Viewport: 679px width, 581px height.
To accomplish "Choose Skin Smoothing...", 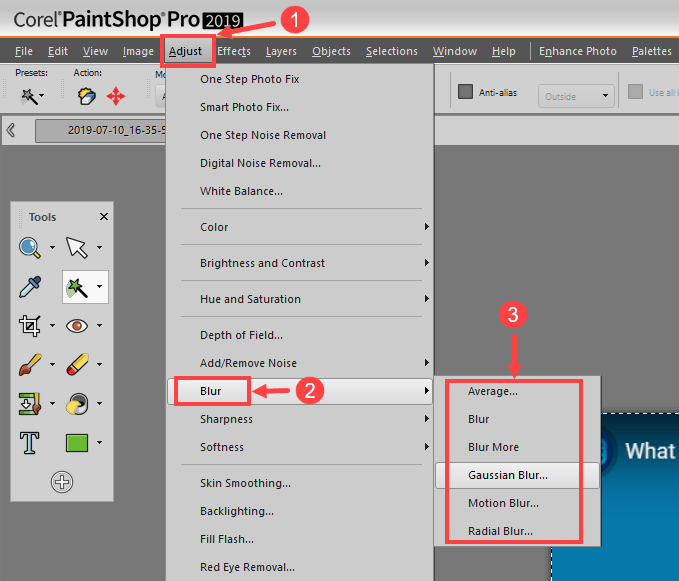I will click(x=300, y=483).
